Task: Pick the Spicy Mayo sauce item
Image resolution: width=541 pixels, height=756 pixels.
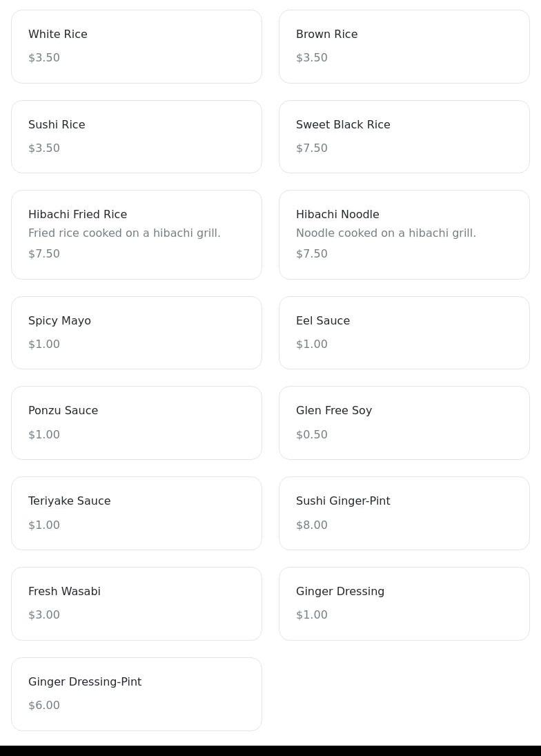Action: (136, 333)
